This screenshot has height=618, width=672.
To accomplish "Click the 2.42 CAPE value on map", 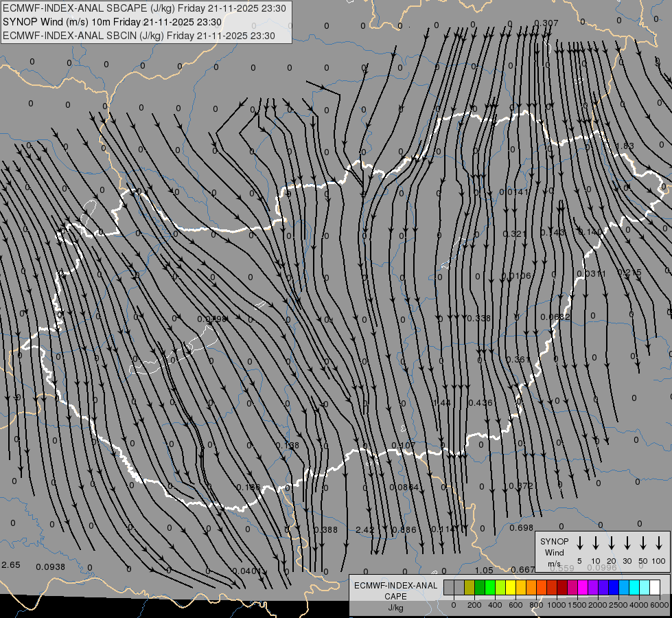I will 365,529.
